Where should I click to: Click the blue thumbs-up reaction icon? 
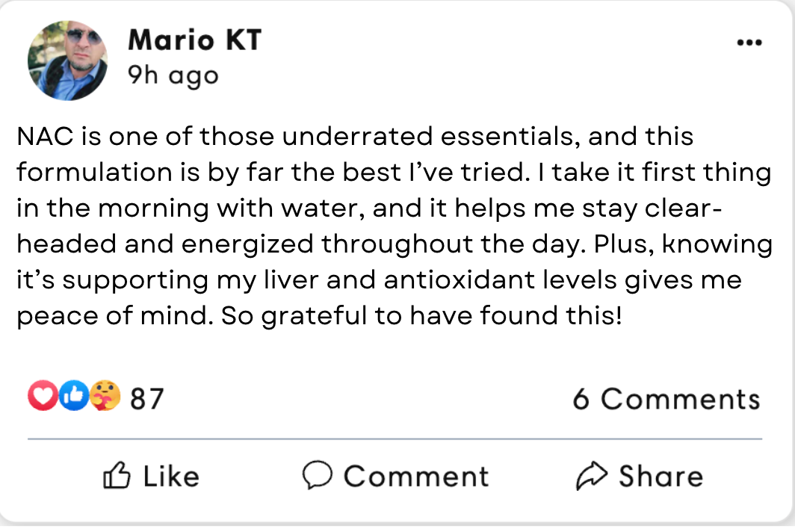72,397
